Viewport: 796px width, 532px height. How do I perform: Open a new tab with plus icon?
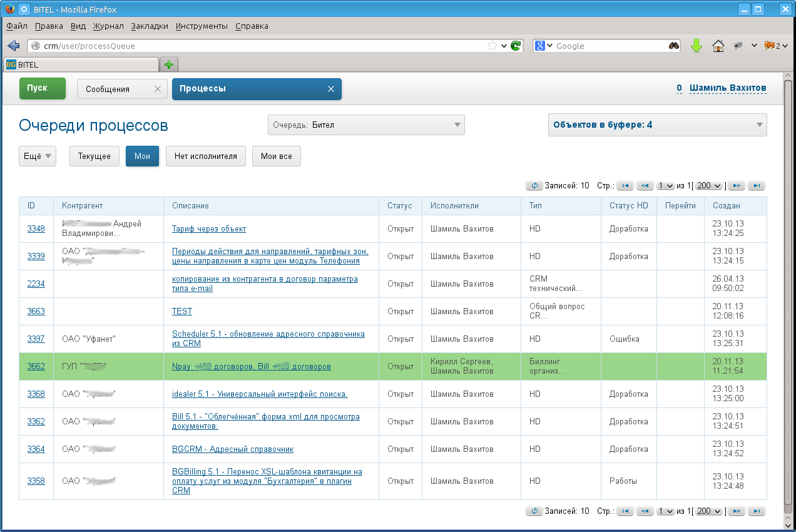tap(168, 64)
